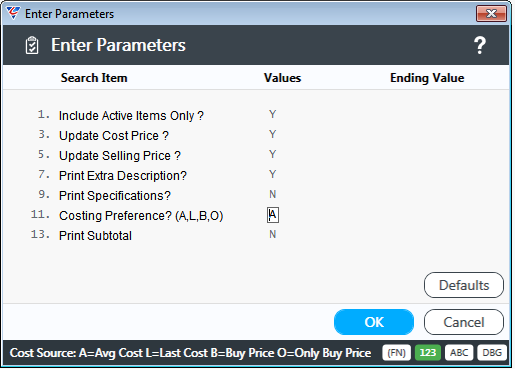The height and width of the screenshot is (369, 515).
Task: Click the help question mark icon
Action: (x=480, y=45)
